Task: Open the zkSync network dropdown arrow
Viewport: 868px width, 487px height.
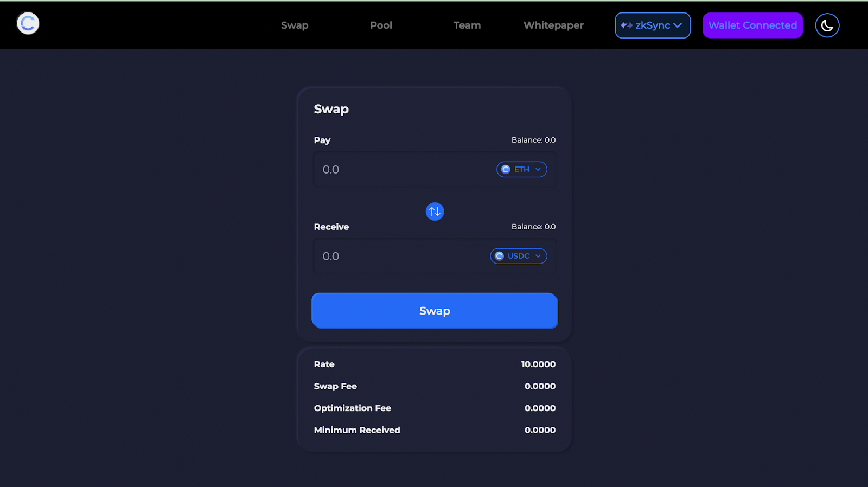Action: [x=678, y=25]
